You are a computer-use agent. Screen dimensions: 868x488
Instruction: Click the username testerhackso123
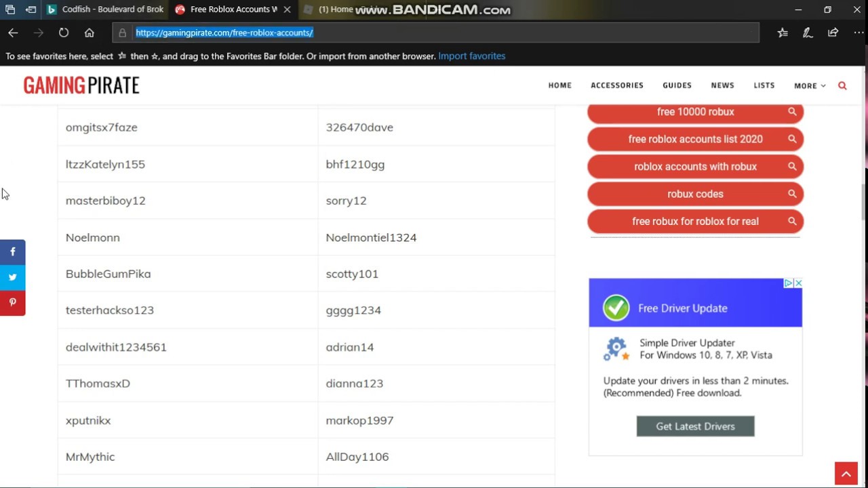point(110,310)
